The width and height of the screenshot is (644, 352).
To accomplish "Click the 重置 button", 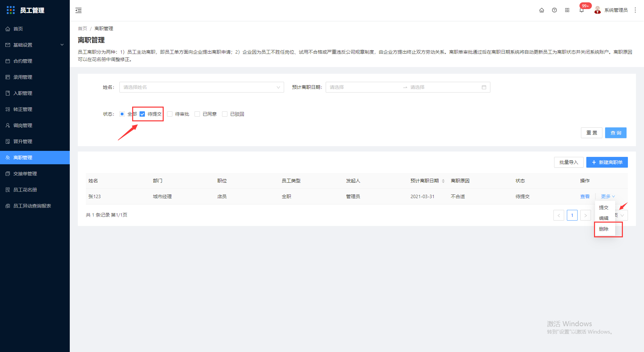I will pyautogui.click(x=592, y=133).
